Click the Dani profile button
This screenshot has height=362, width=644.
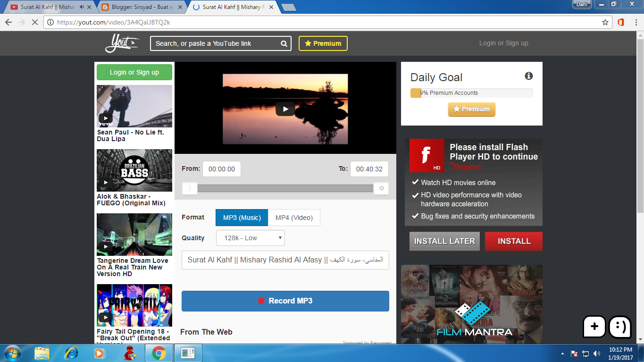click(581, 4)
